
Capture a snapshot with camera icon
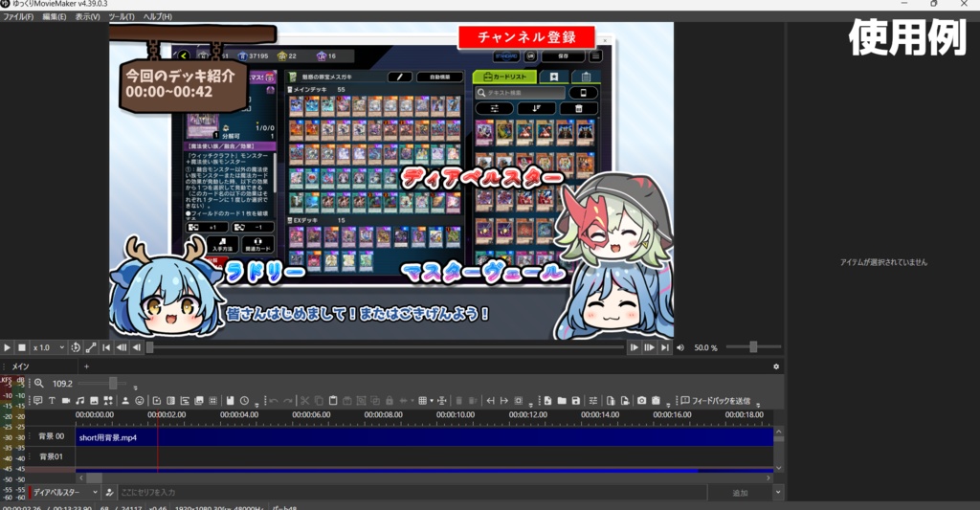tap(642, 401)
